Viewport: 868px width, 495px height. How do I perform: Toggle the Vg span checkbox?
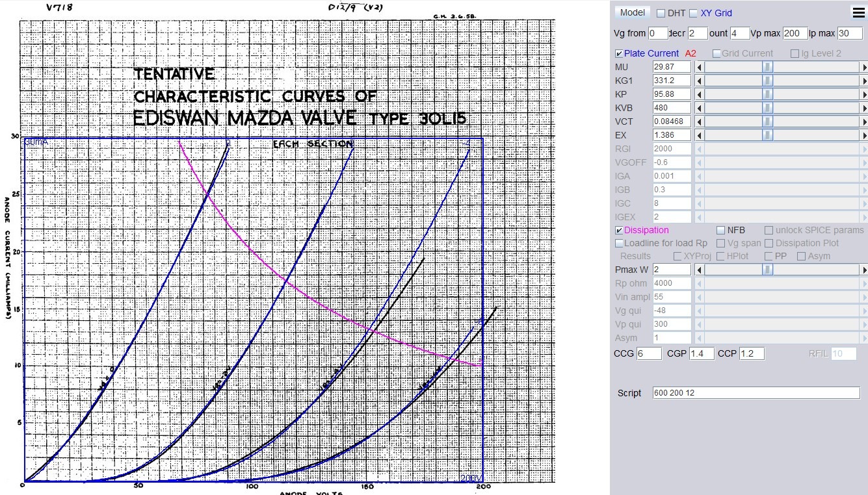point(720,243)
